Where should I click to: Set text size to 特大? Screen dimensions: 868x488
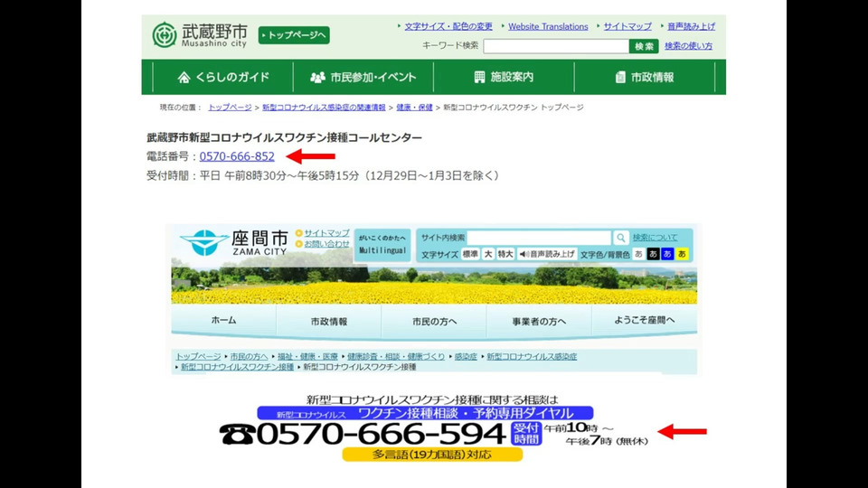(505, 254)
